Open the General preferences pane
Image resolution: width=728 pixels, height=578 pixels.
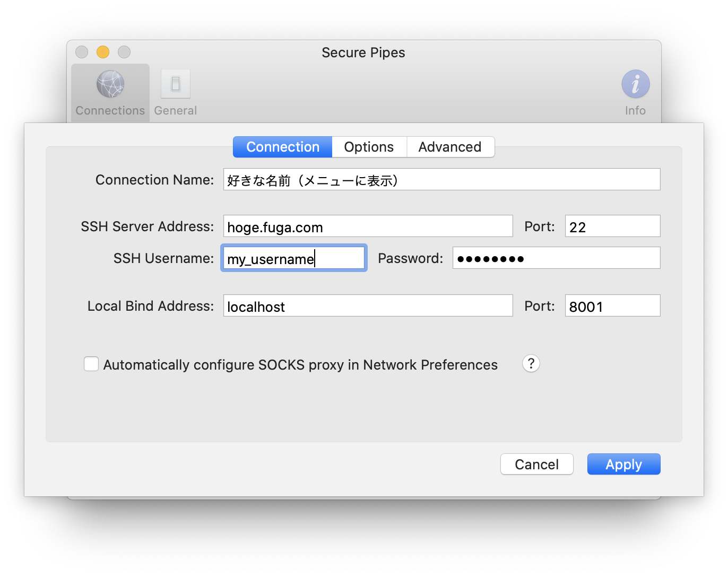tap(176, 93)
